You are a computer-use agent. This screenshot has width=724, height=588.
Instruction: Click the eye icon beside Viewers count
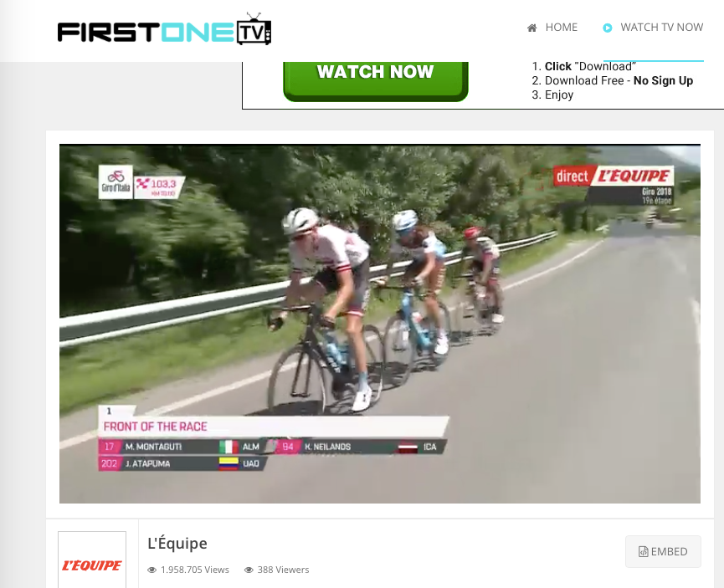pos(249,570)
